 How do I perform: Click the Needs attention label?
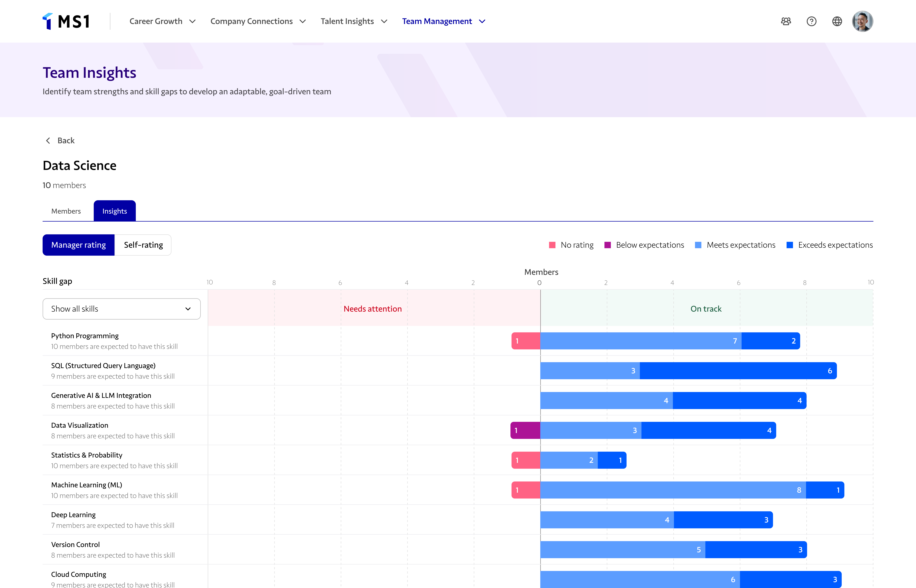click(373, 309)
